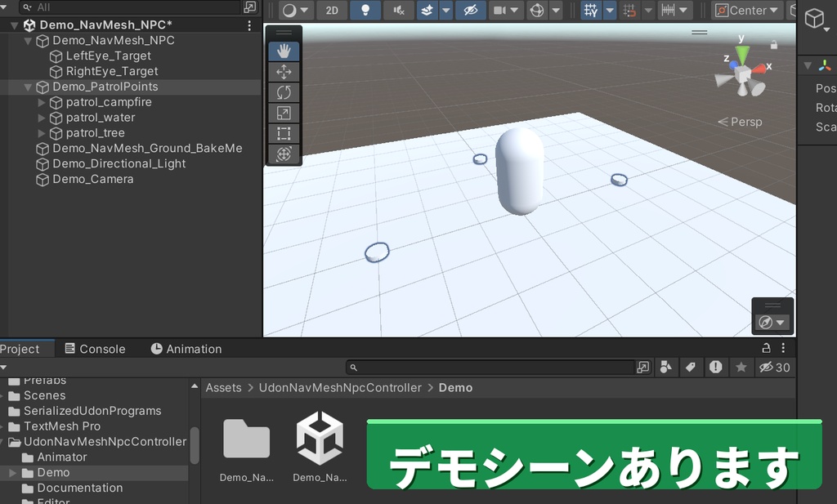Switch to the Console tab
The image size is (837, 504).
(95, 349)
